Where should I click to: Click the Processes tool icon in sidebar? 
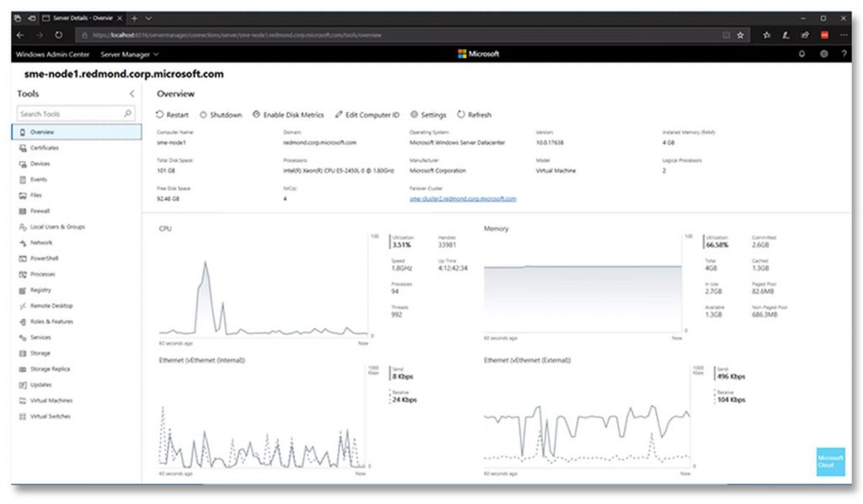tap(23, 274)
